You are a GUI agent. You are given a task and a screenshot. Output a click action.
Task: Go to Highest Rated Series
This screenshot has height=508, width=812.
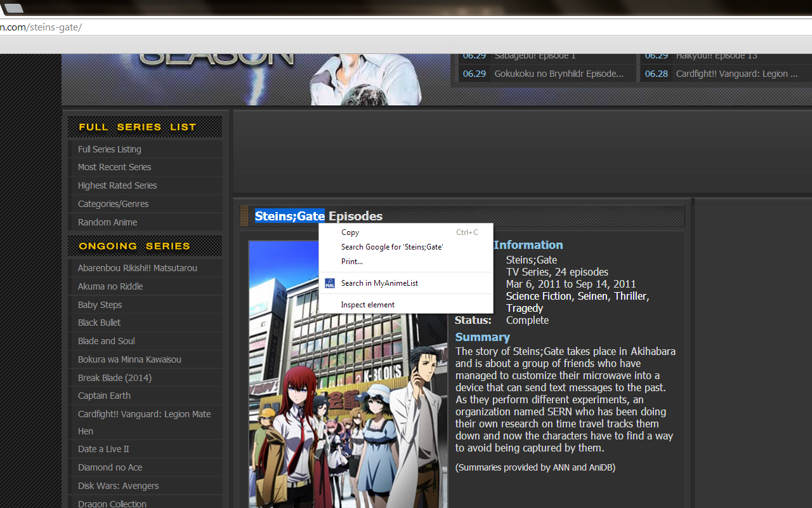tap(117, 185)
